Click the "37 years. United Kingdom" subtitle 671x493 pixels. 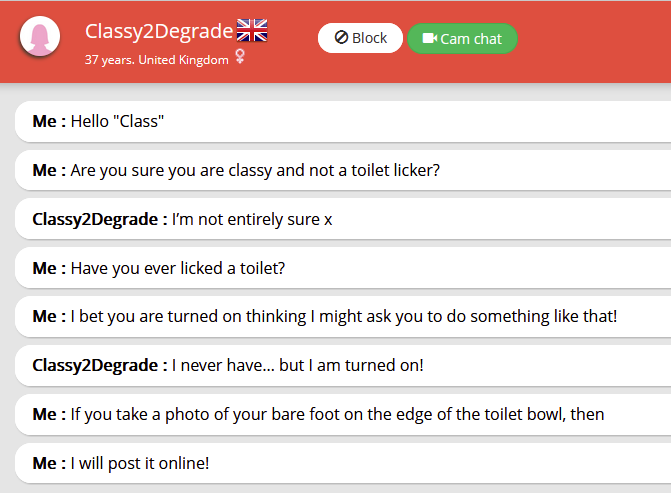click(157, 59)
